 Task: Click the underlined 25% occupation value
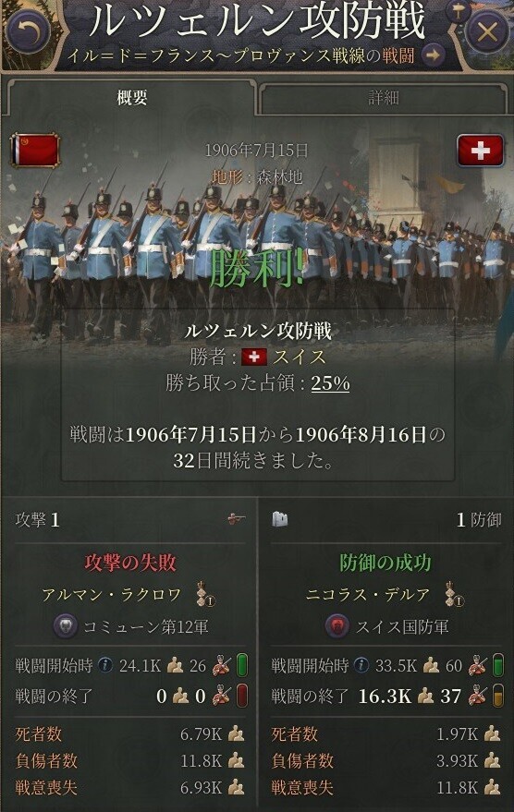(330, 383)
